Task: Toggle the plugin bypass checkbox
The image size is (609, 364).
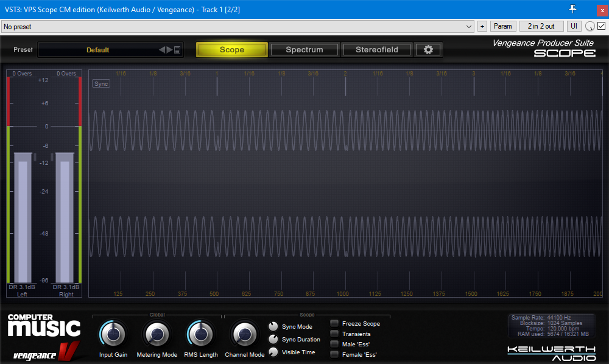Action: [601, 26]
